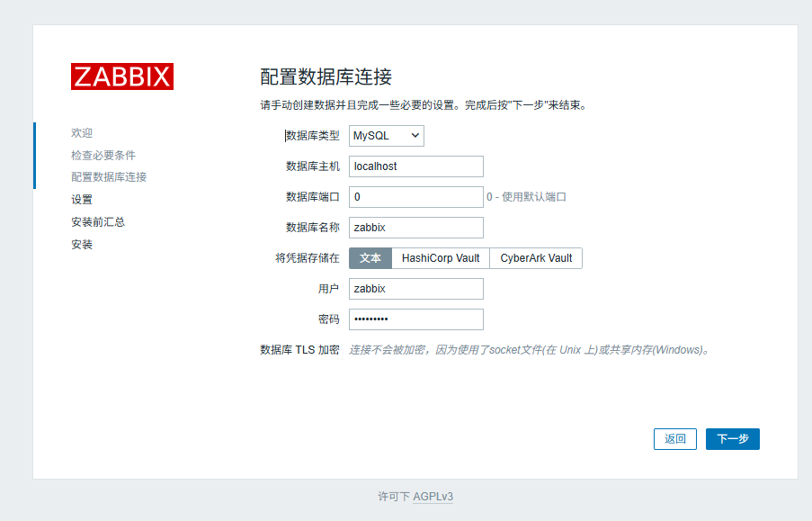Image resolution: width=812 pixels, height=521 pixels.
Task: Select CyberArk Vault credential storage
Action: pos(536,258)
